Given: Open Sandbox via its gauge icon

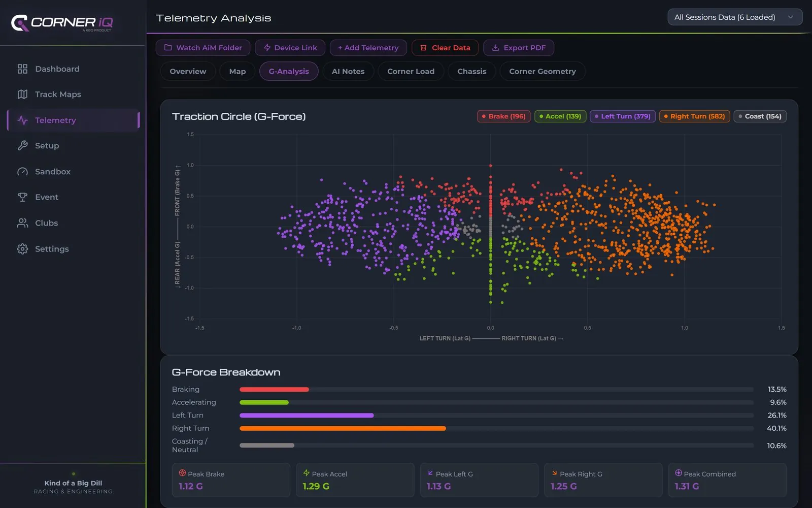Looking at the screenshot, I should (22, 171).
